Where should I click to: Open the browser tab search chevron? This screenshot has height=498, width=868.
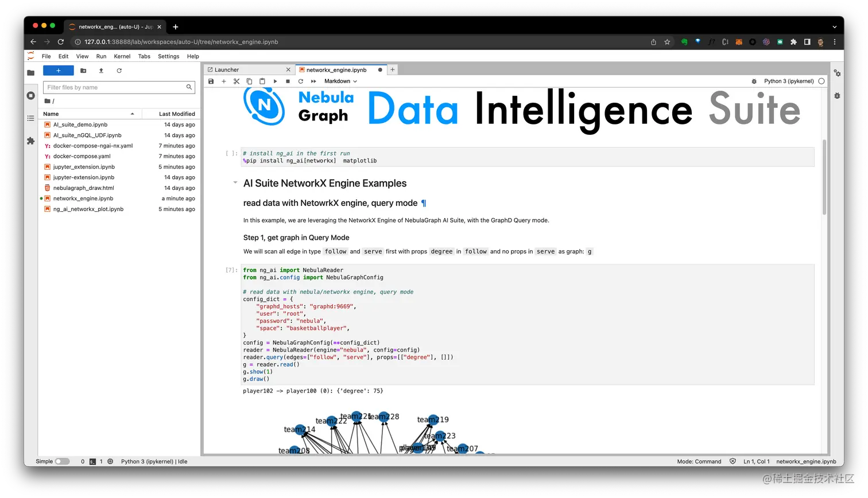click(x=834, y=27)
